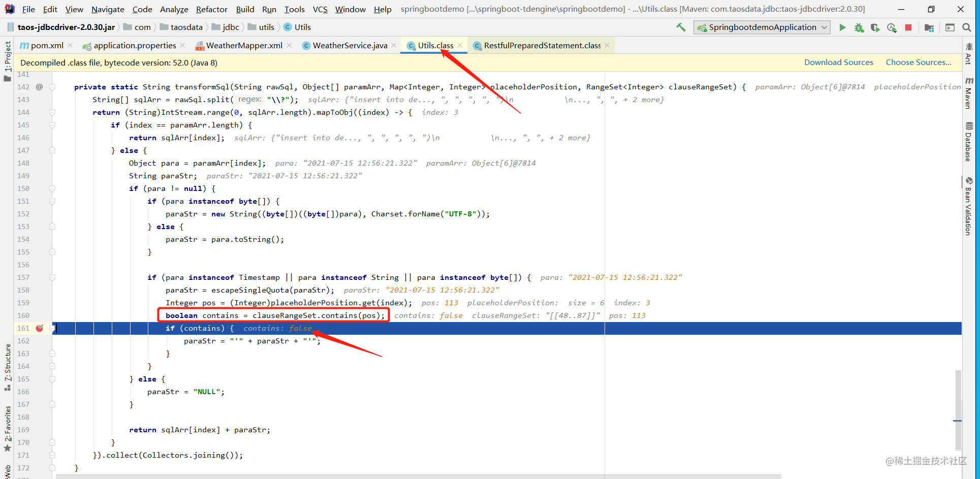This screenshot has height=479, width=980.
Task: Toggle the bookmark marker beside line 150
Action: (x=52, y=188)
